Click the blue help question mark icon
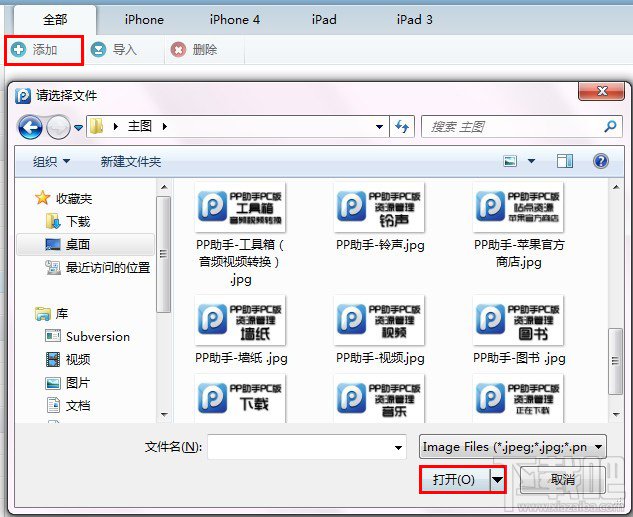The width and height of the screenshot is (633, 517). point(601,161)
